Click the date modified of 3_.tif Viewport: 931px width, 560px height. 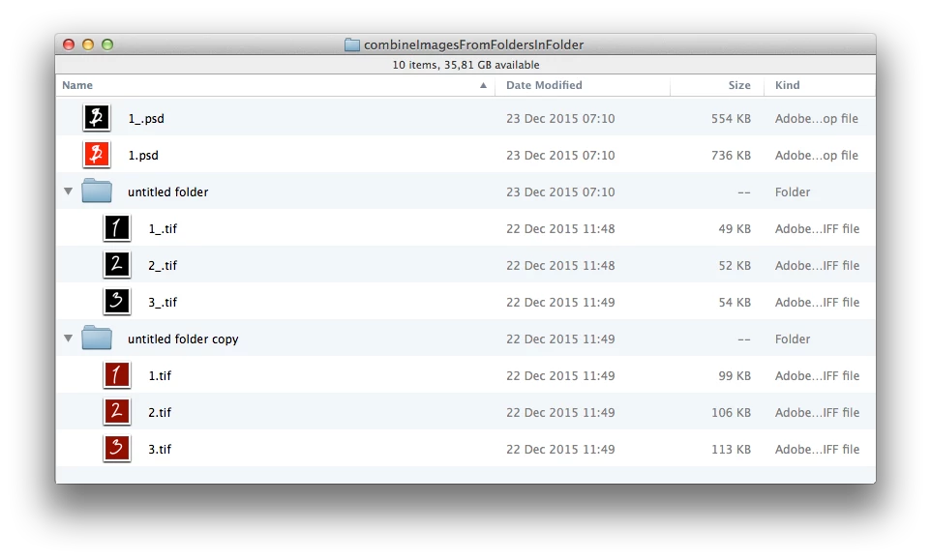[560, 302]
